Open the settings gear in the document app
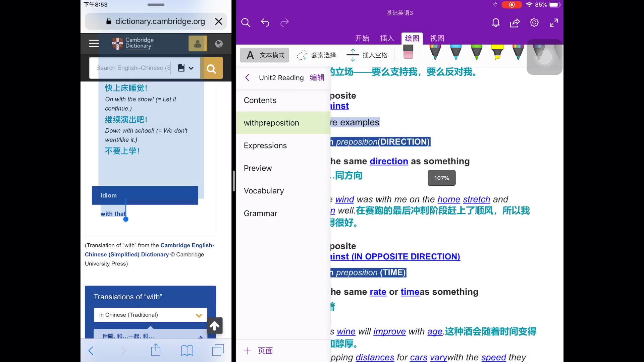The width and height of the screenshot is (644, 362). pos(534,22)
